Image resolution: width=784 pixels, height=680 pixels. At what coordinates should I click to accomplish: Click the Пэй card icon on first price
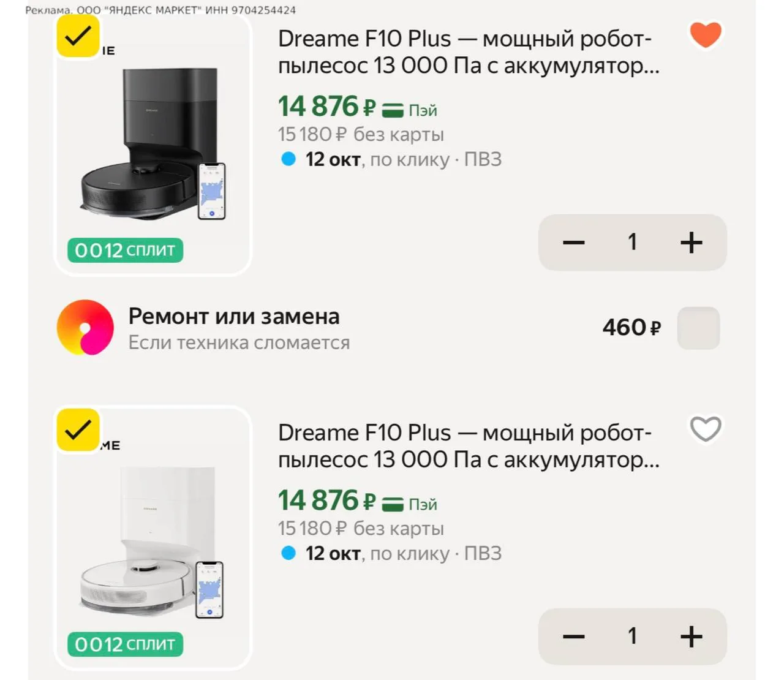393,110
